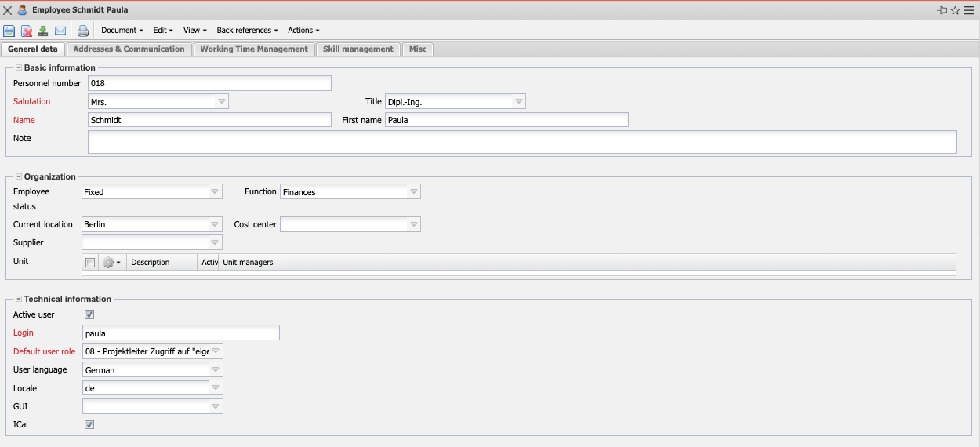Collapse the Basic information section
The height and width of the screenshot is (447, 980).
[x=18, y=68]
